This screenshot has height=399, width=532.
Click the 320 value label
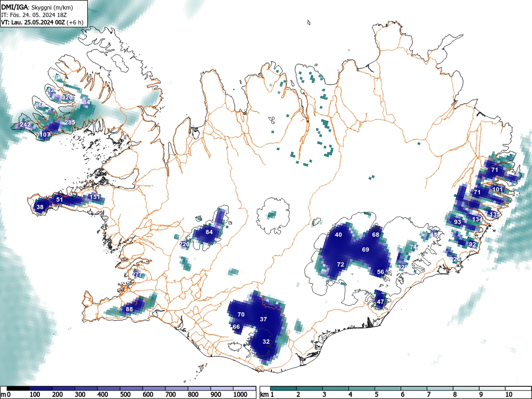pos(68,97)
